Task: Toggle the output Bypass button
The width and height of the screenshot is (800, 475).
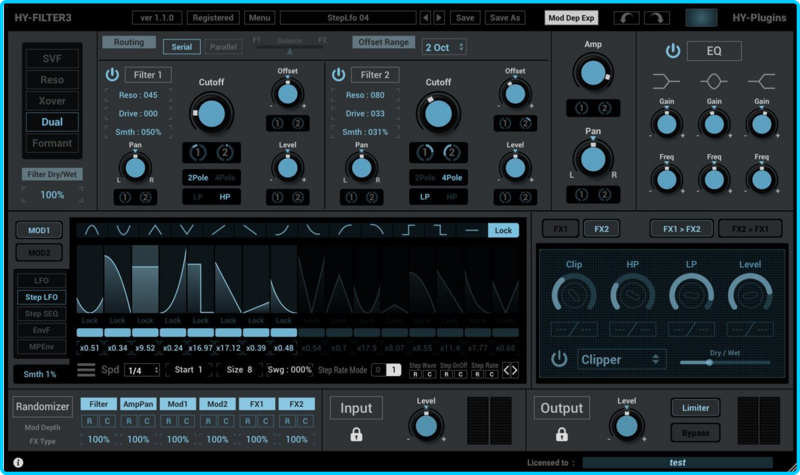Action: (x=695, y=433)
